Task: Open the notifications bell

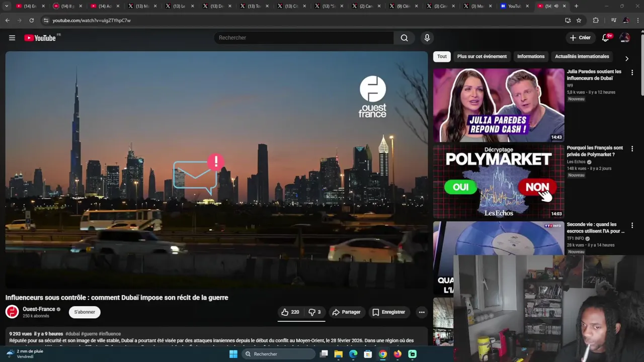Action: 606,38
